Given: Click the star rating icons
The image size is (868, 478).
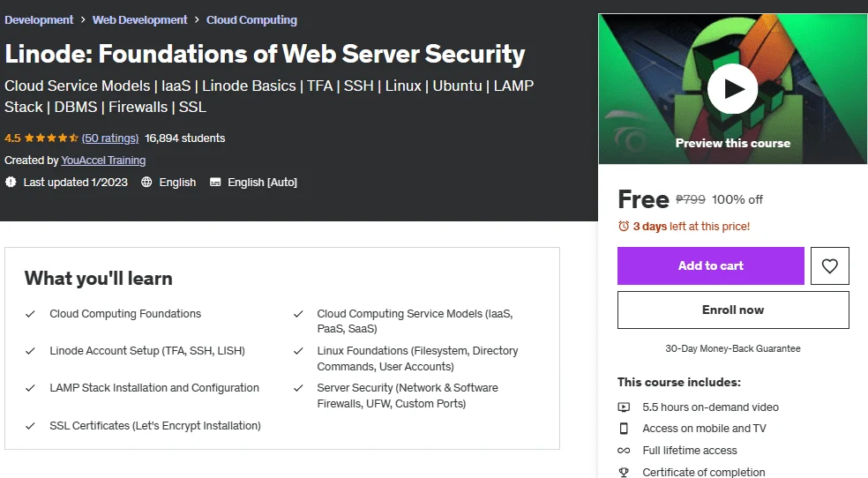Looking at the screenshot, I should click(51, 138).
